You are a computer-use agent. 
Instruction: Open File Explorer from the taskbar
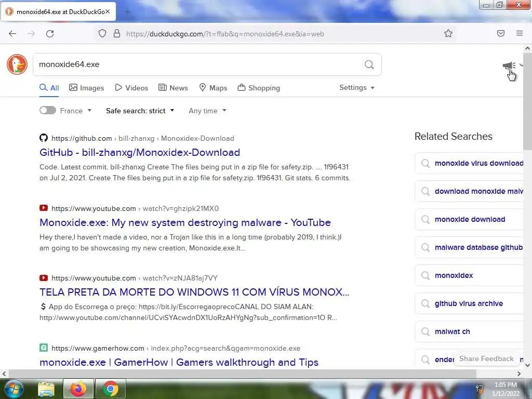tap(46, 389)
